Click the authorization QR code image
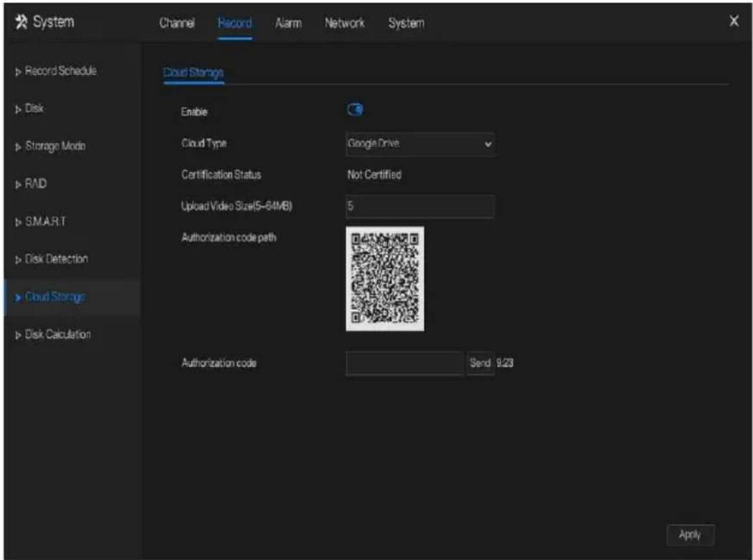The width and height of the screenshot is (753, 560). pos(385,279)
